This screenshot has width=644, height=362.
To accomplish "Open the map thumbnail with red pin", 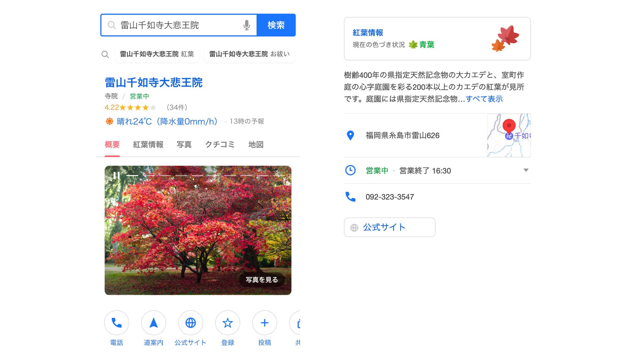I will [x=509, y=135].
